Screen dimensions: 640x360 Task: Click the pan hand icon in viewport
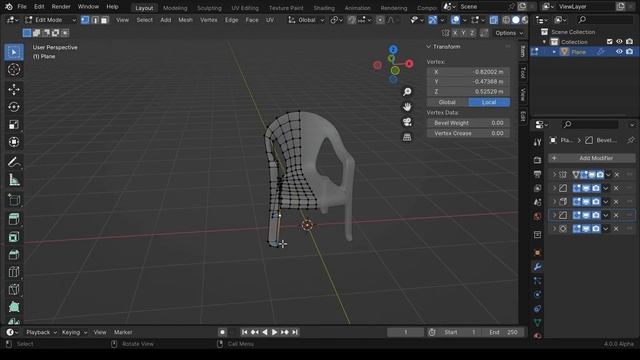click(407, 107)
